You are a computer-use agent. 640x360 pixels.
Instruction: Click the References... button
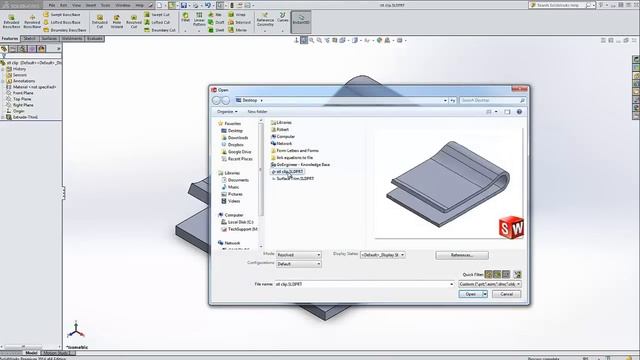pos(462,255)
